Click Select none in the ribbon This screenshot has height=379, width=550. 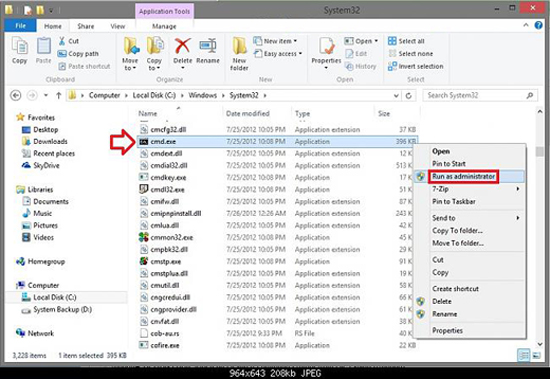pos(411,54)
